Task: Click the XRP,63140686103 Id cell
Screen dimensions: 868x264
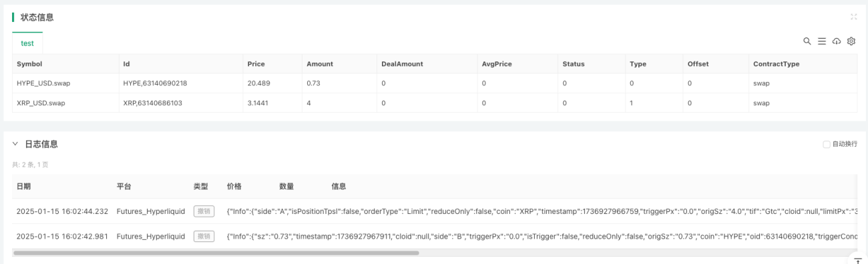Action: click(x=152, y=103)
